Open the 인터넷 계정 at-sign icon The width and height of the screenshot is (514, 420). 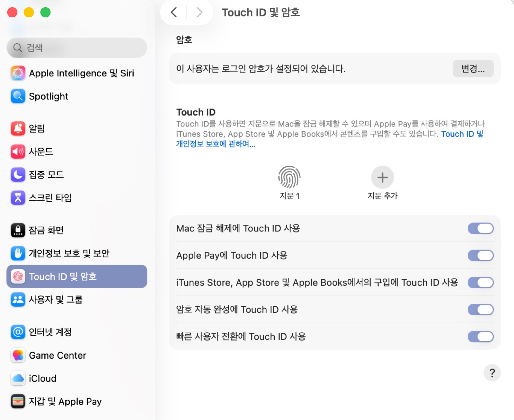18,332
